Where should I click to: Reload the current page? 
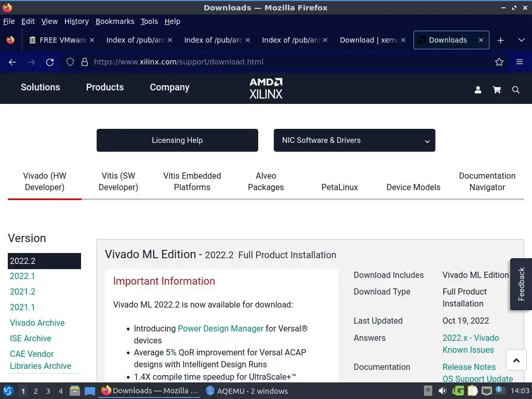click(50, 62)
